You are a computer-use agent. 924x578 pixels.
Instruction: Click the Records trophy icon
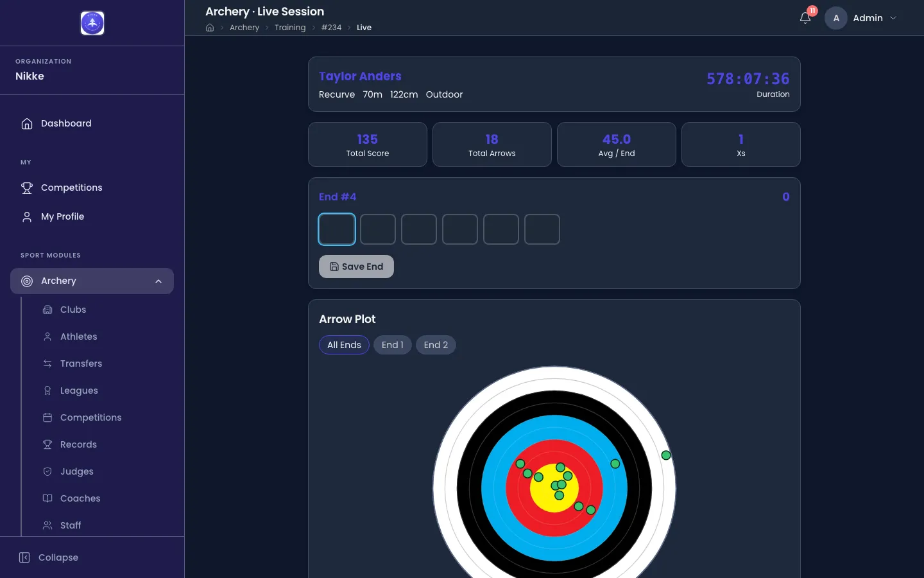pos(47,444)
